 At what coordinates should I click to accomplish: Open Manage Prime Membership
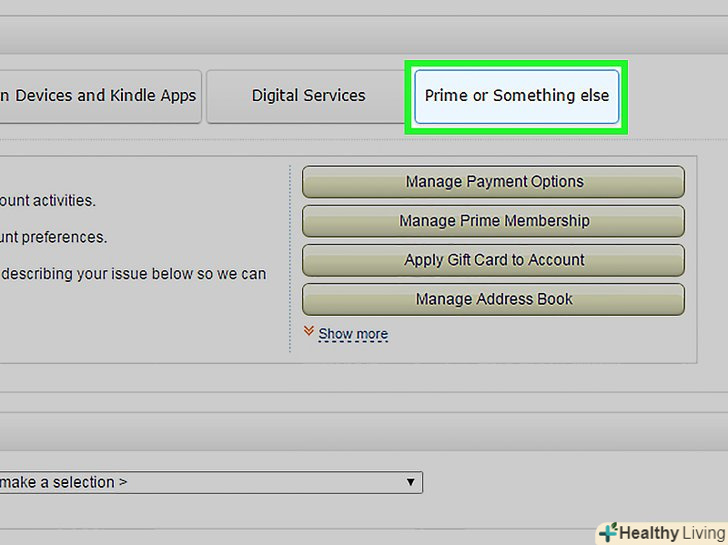tap(493, 221)
